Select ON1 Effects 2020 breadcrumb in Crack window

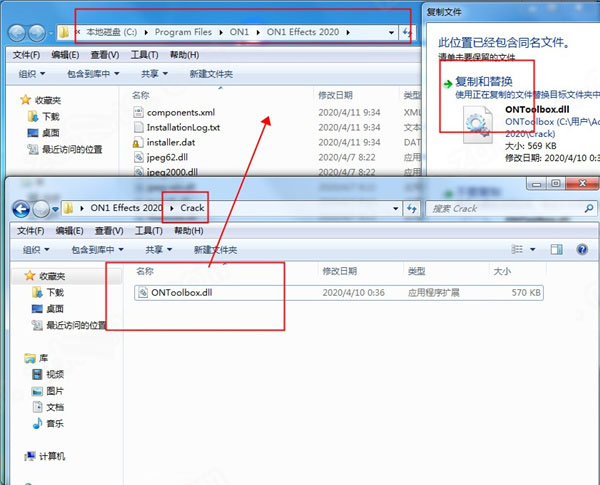(127, 208)
